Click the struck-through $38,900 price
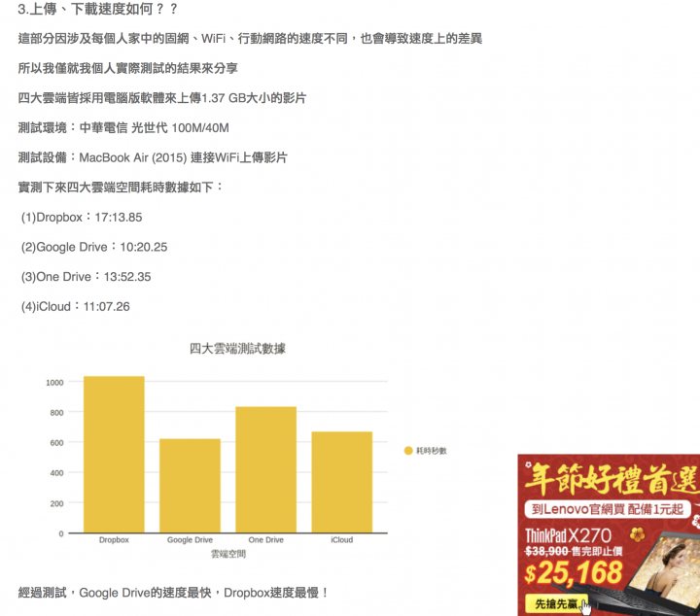This screenshot has width=700, height=616. click(546, 551)
